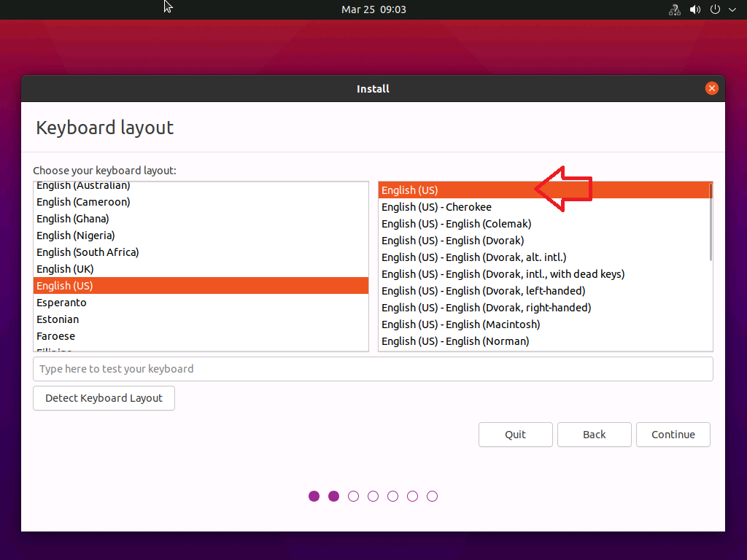Click the keyboard test input field
The width and height of the screenshot is (747, 560).
pos(372,369)
